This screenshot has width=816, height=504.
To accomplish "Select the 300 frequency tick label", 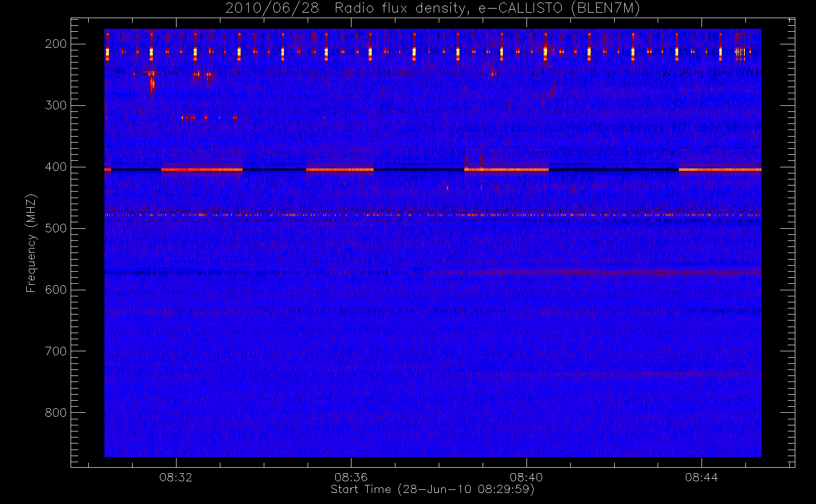I will [x=56, y=105].
